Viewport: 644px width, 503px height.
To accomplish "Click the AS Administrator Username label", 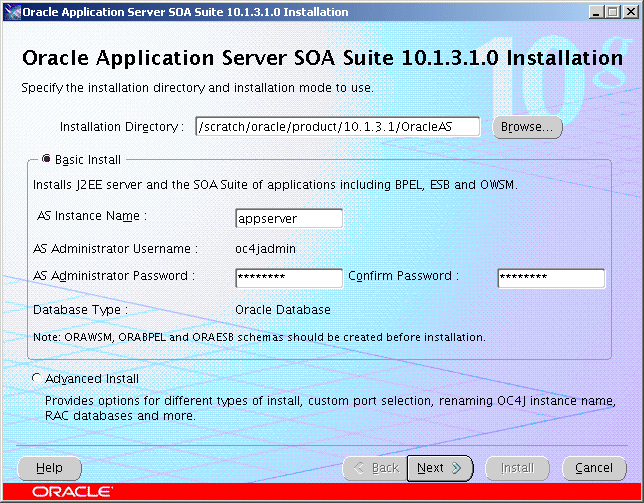I will pos(115,249).
